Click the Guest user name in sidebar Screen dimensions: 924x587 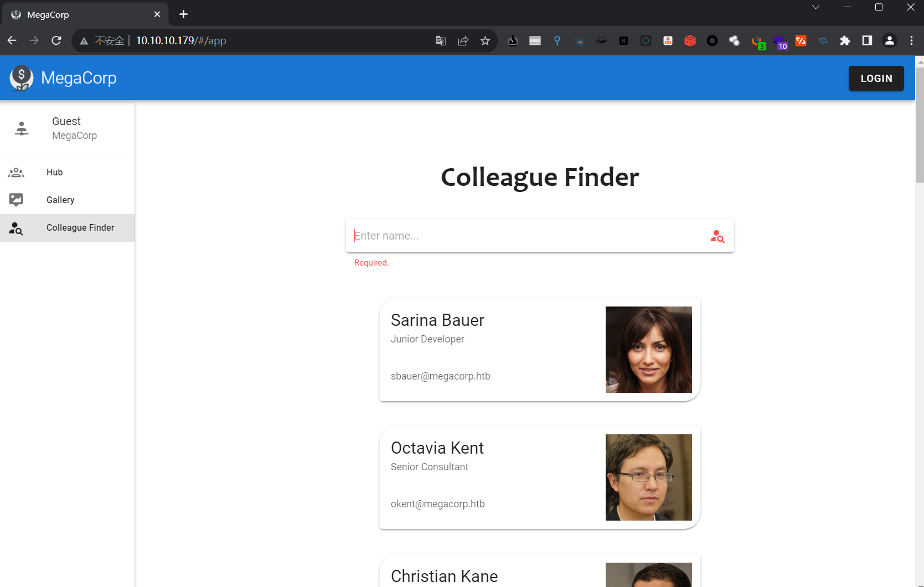coord(66,121)
